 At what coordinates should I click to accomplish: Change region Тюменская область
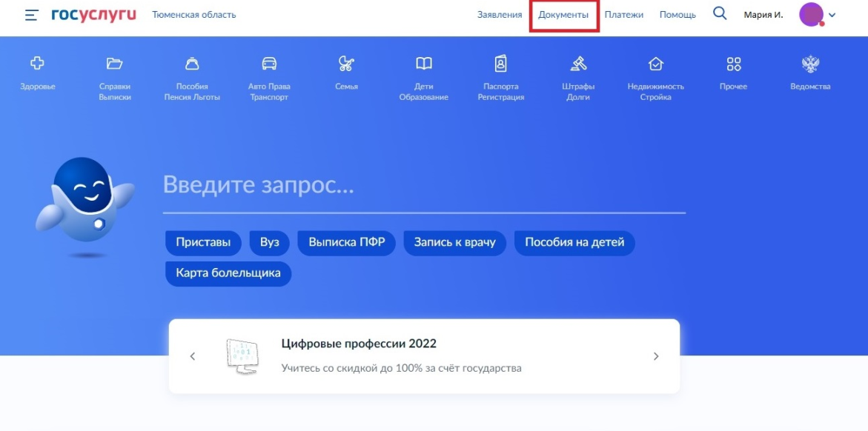[194, 15]
